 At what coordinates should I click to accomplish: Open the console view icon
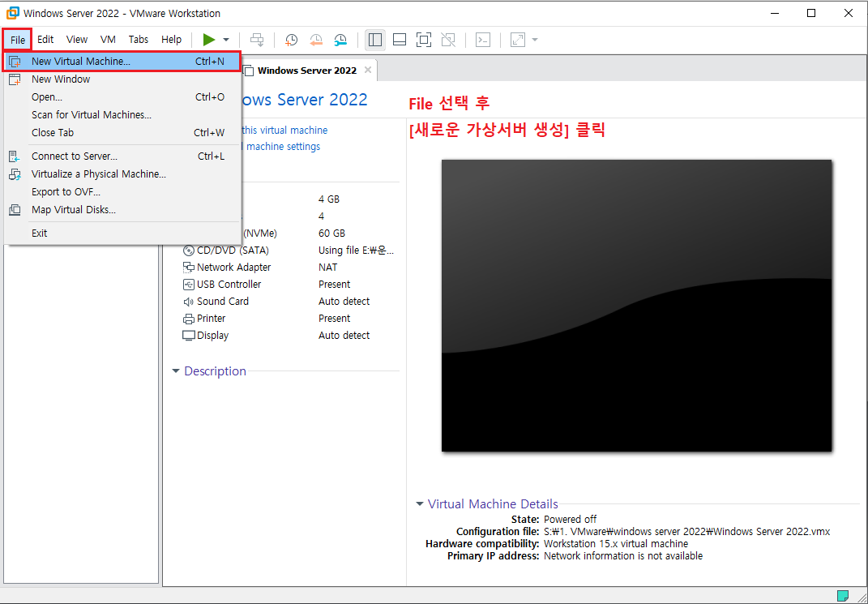pyautogui.click(x=483, y=40)
